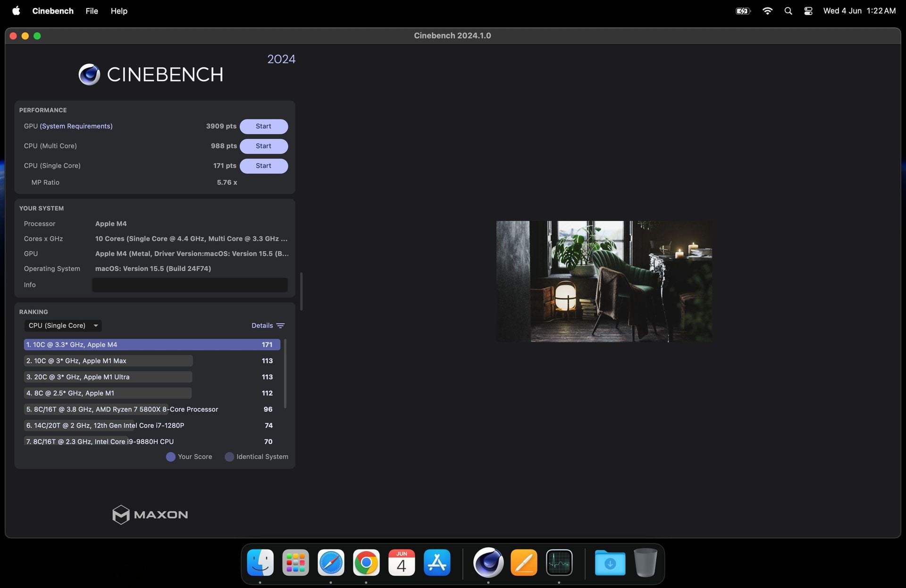The width and height of the screenshot is (906, 588).
Task: Open Spotlight search in the menu bar
Action: (788, 11)
